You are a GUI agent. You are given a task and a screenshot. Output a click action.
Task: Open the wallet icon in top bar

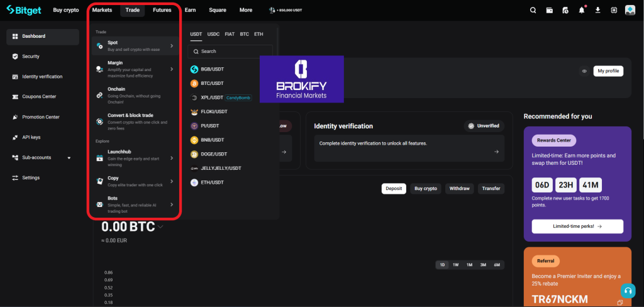tap(549, 10)
